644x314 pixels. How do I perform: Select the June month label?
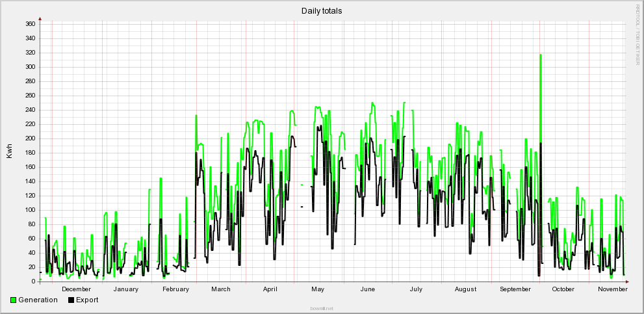point(367,289)
